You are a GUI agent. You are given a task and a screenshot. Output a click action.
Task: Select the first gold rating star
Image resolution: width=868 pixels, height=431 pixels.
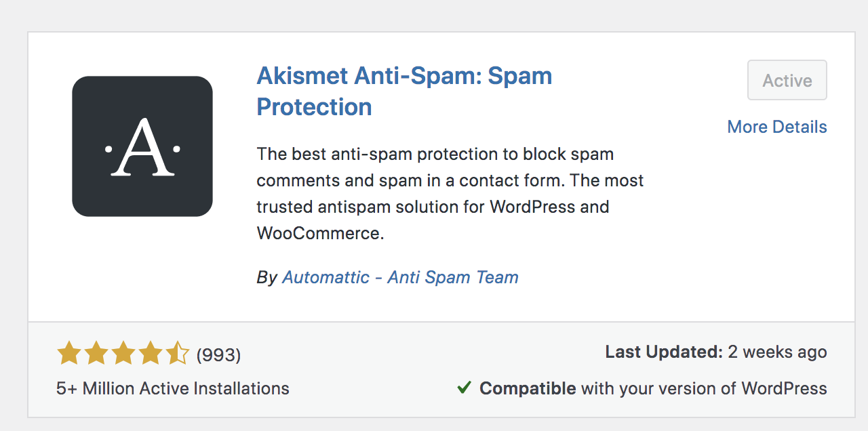click(68, 353)
